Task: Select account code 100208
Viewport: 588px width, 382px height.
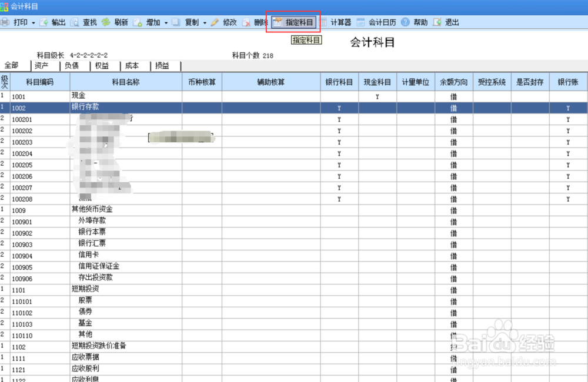Action: 40,199
